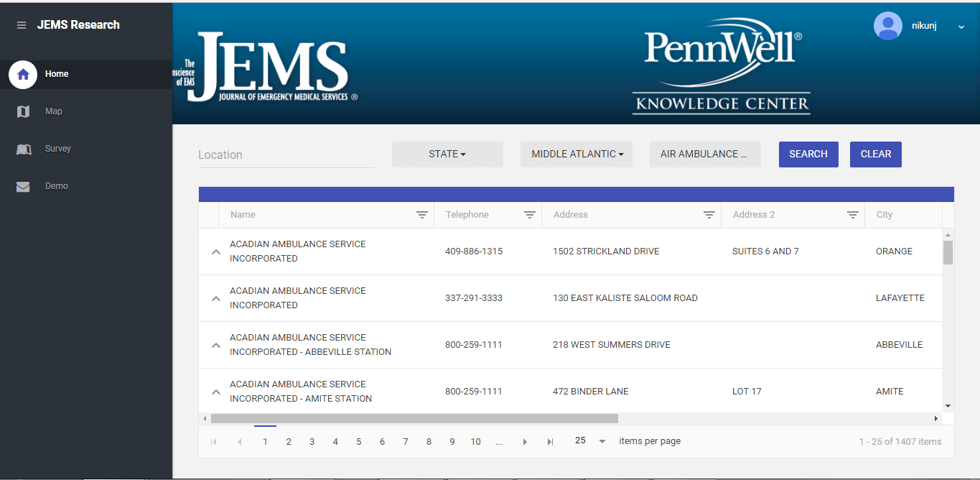Click the Demo envelope icon
The width and height of the screenshot is (980, 480).
(x=23, y=186)
